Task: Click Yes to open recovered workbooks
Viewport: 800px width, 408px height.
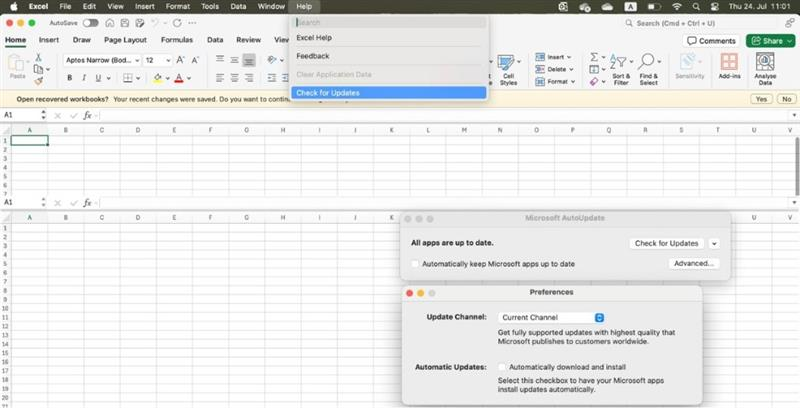Action: click(x=761, y=99)
